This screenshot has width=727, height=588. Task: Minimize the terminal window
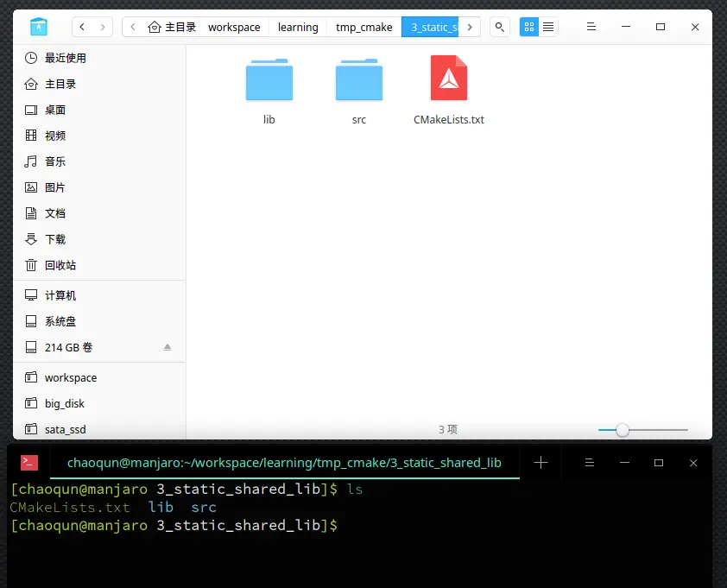pos(624,462)
